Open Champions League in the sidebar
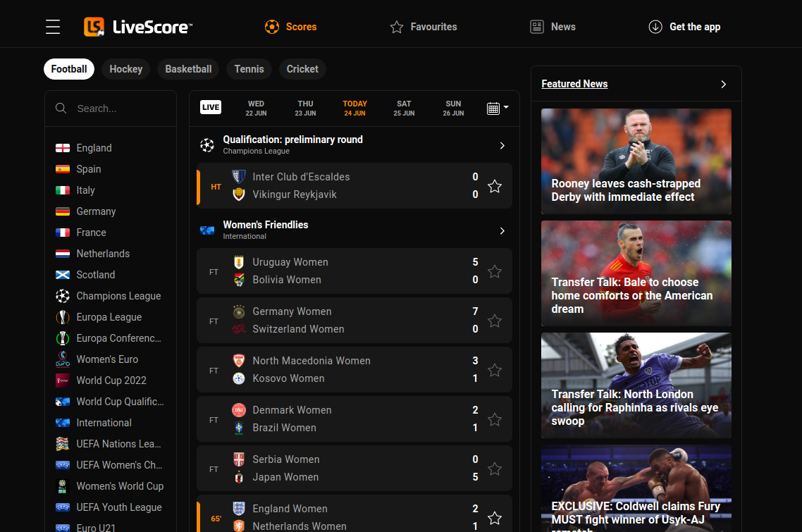 point(118,296)
